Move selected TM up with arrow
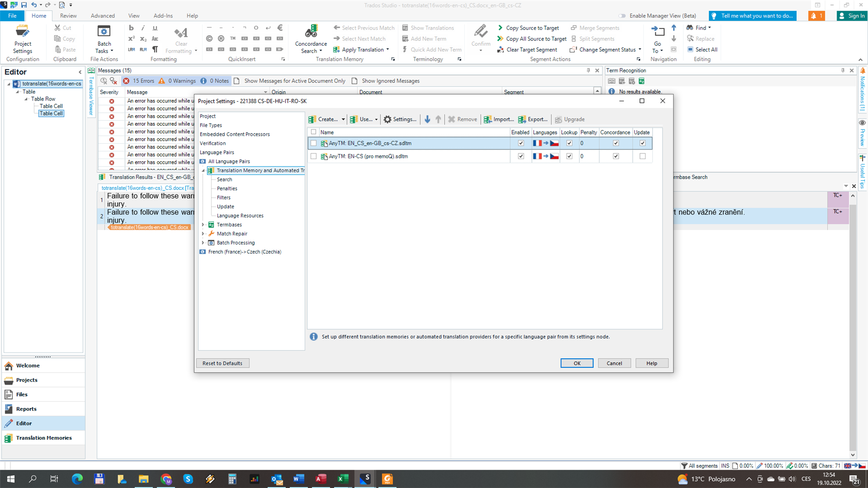The height and width of the screenshot is (488, 868). [438, 119]
